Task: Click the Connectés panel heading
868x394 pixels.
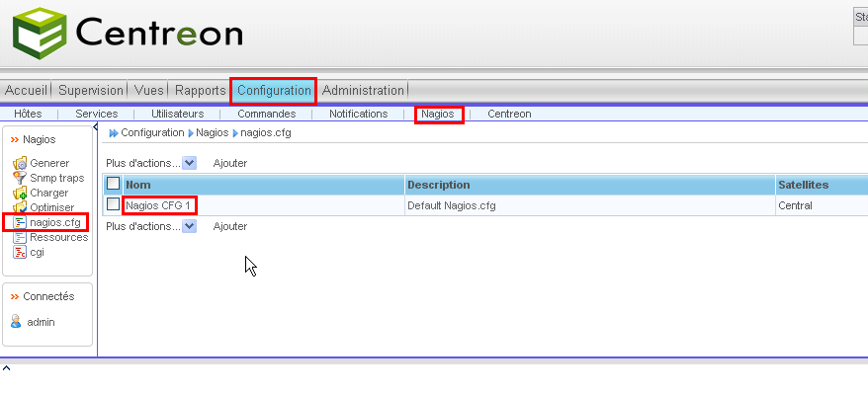Action: point(48,296)
